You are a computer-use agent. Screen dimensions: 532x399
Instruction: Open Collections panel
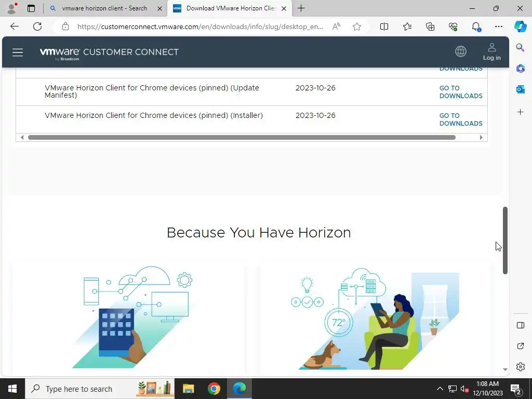(430, 26)
